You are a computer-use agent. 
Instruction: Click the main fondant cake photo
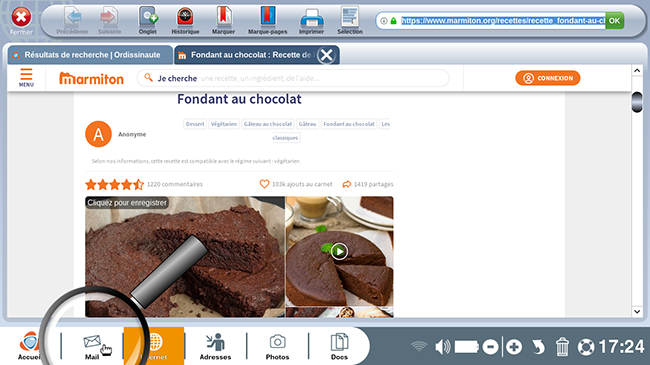click(x=185, y=257)
